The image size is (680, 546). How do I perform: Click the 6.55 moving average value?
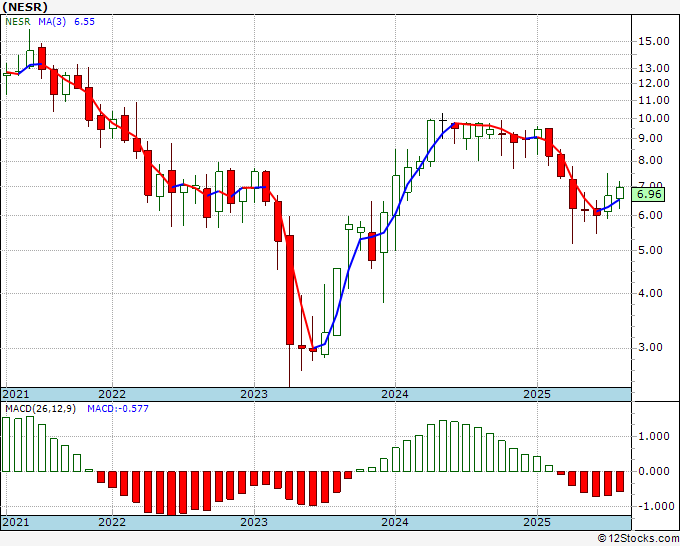84,22
